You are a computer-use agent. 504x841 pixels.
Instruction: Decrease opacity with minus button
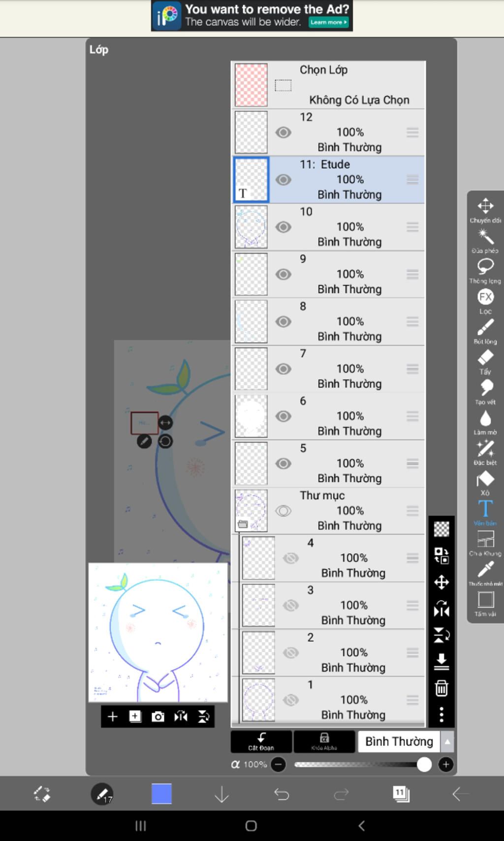tap(279, 764)
